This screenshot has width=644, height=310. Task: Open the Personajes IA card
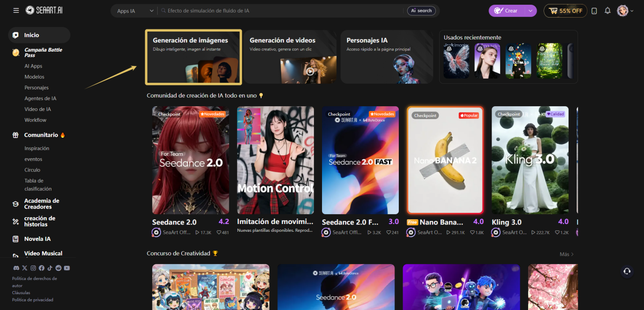[387, 57]
